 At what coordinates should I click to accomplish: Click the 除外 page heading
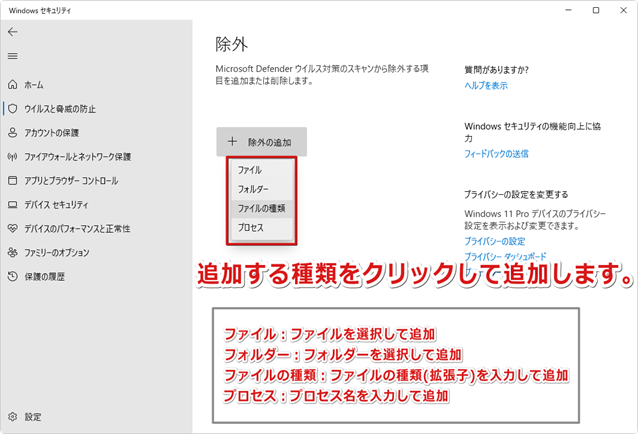pos(232,44)
